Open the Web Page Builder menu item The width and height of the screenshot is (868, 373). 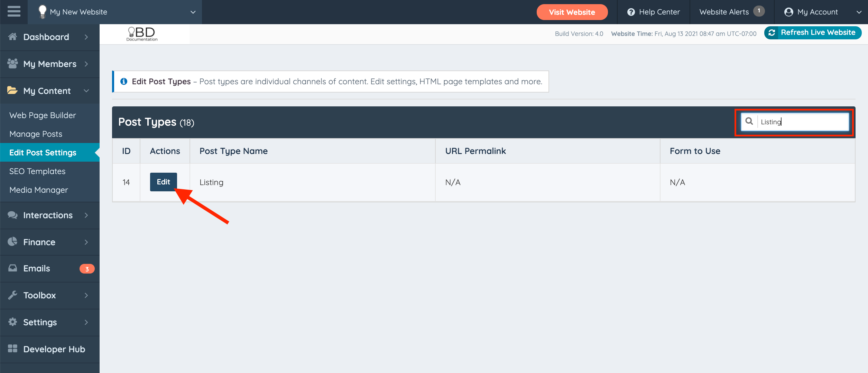(43, 115)
